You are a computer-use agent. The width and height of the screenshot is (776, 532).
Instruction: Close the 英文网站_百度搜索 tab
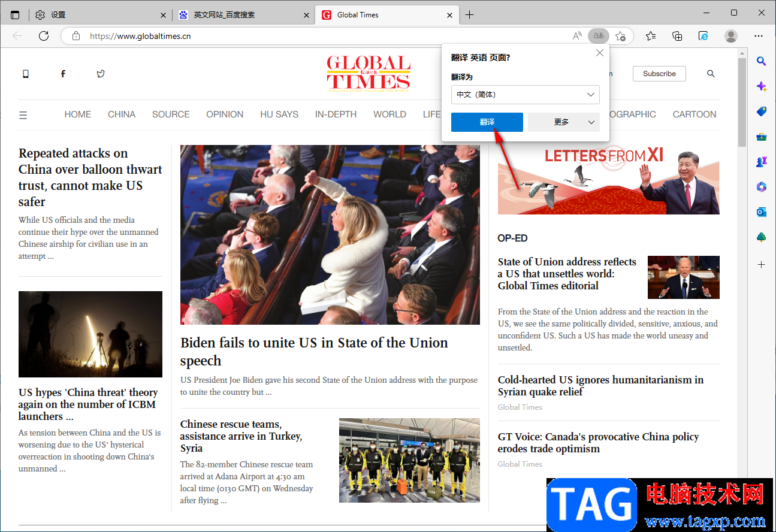click(307, 15)
